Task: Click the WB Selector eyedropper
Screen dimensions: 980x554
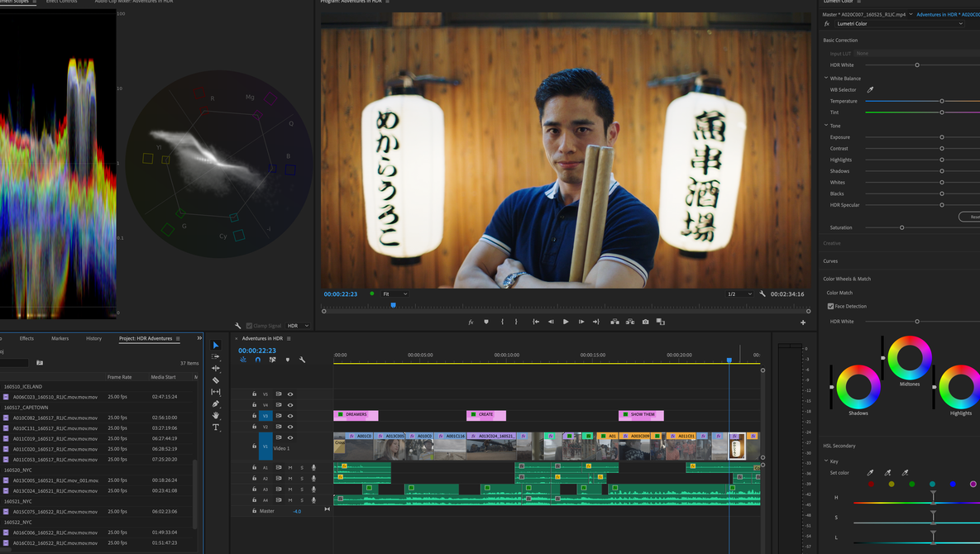Action: (870, 90)
